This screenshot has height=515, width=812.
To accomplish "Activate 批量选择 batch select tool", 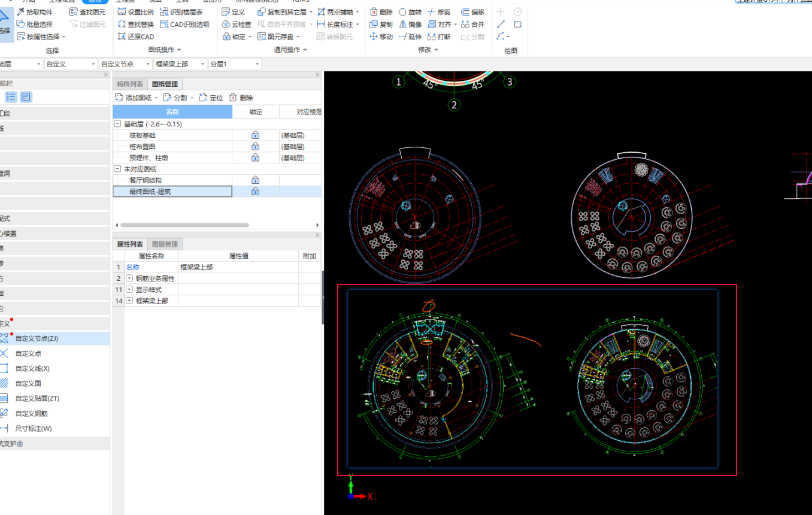I will [35, 25].
